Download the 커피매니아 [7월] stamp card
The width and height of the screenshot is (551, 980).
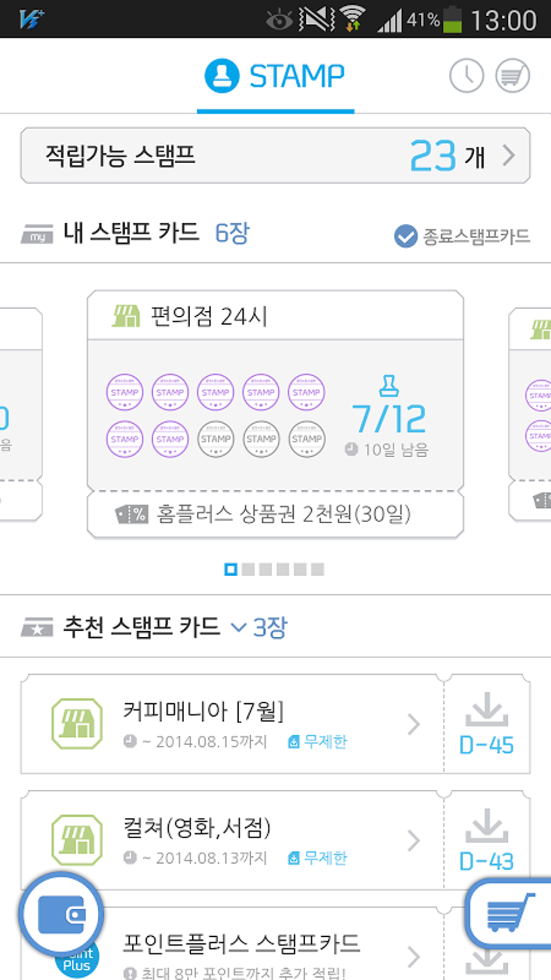pyautogui.click(x=486, y=724)
